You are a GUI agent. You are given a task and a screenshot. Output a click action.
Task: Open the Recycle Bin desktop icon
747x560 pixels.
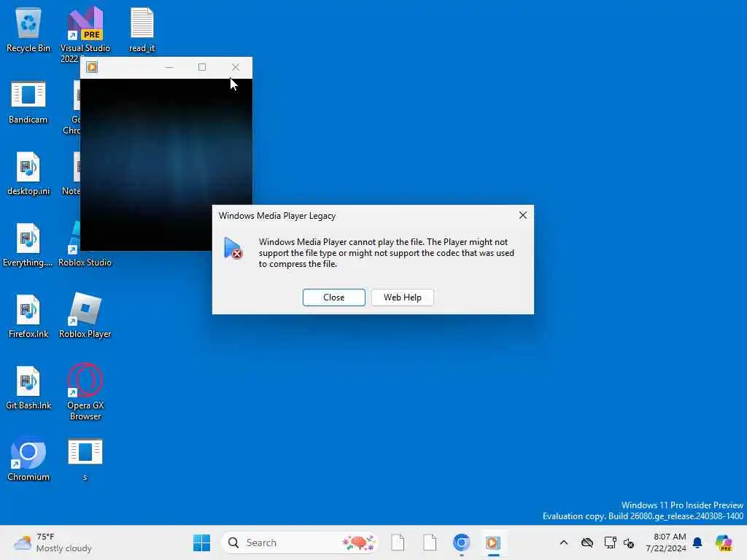28,29
